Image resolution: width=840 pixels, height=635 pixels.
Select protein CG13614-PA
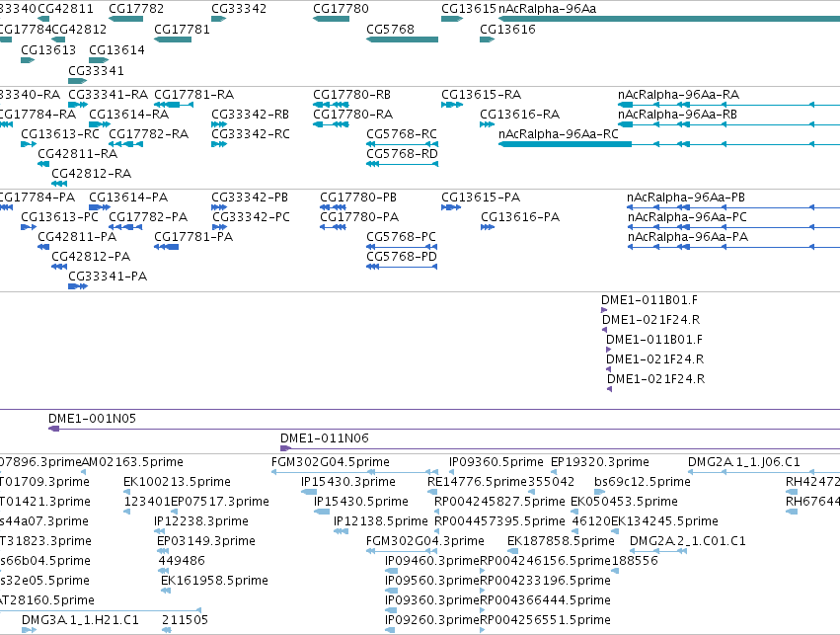pos(128,198)
